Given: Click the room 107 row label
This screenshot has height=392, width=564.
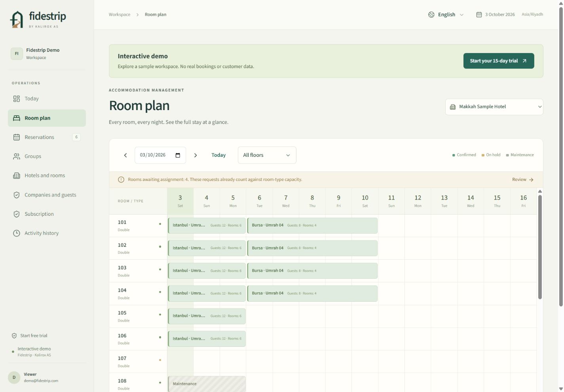Looking at the screenshot, I should [138, 362].
